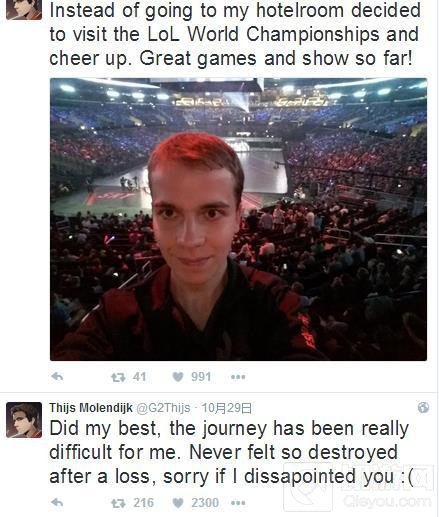Image resolution: width=439 pixels, height=517 pixels.
Task: Click the 'Instead of going to my hotelroom' text
Action: pyautogui.click(x=235, y=34)
